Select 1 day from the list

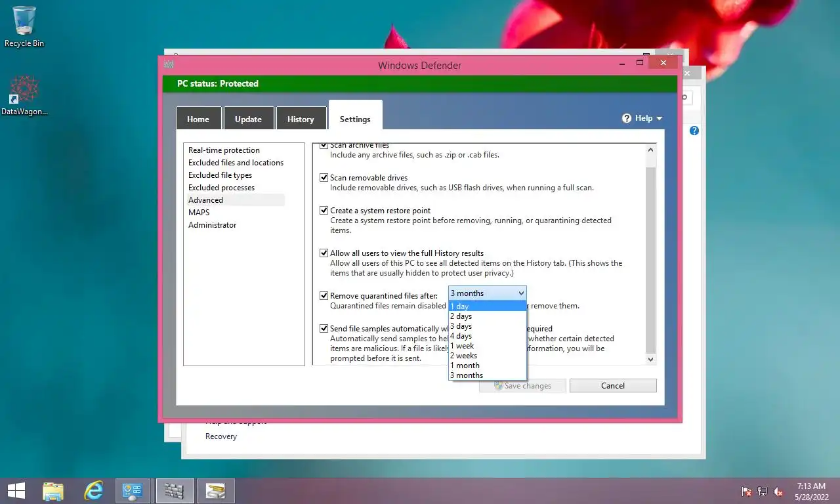coord(487,306)
